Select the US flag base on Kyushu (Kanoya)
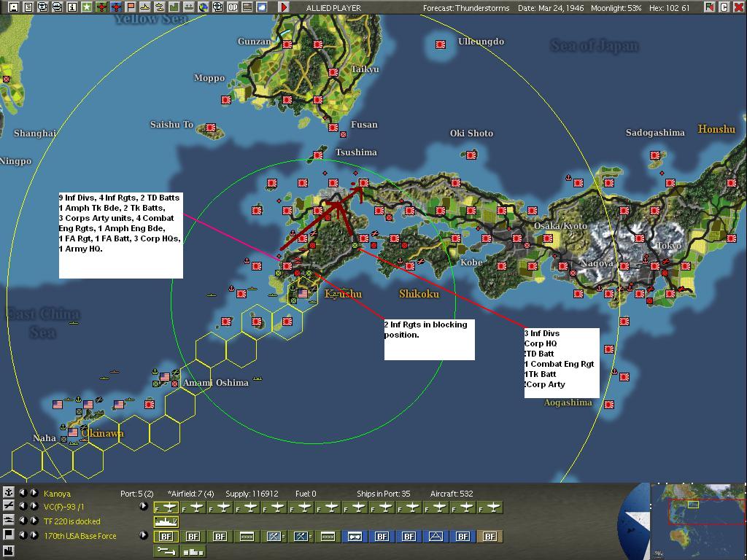 point(303,293)
